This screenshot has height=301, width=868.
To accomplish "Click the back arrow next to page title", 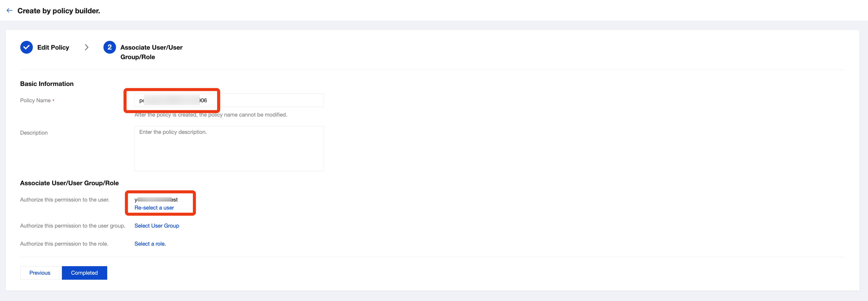I will point(10,11).
